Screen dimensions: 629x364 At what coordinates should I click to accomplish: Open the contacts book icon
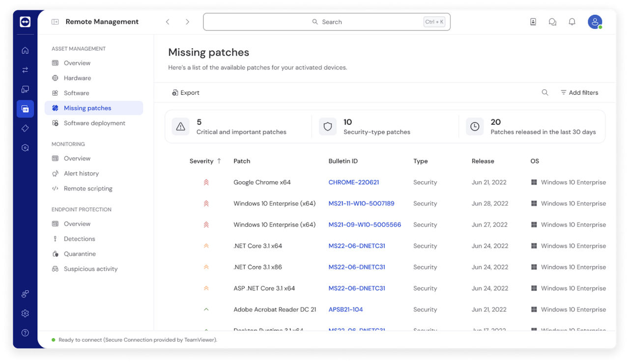tap(533, 22)
